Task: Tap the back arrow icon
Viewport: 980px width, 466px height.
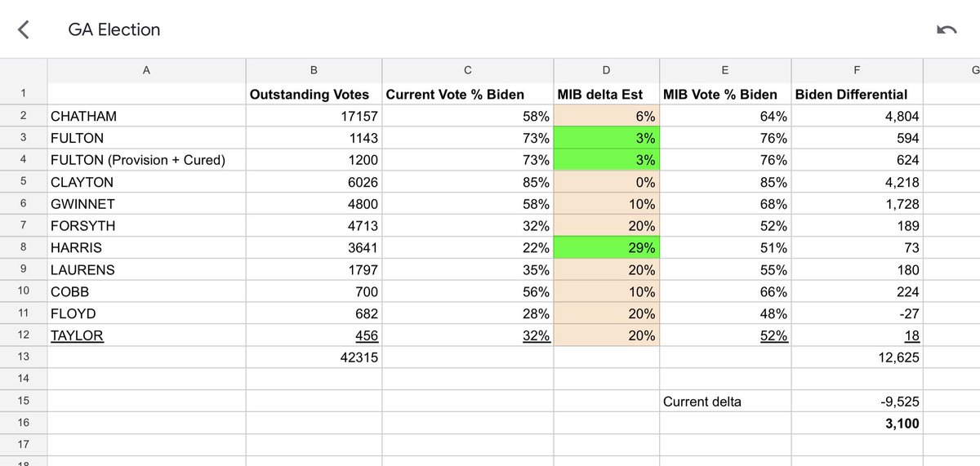Action: pos(23,30)
